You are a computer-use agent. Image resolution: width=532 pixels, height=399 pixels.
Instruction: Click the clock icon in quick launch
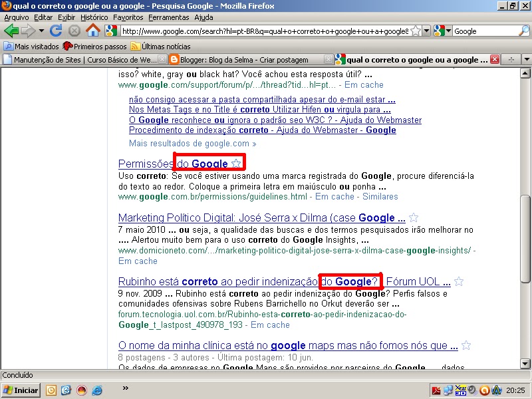coord(51,390)
